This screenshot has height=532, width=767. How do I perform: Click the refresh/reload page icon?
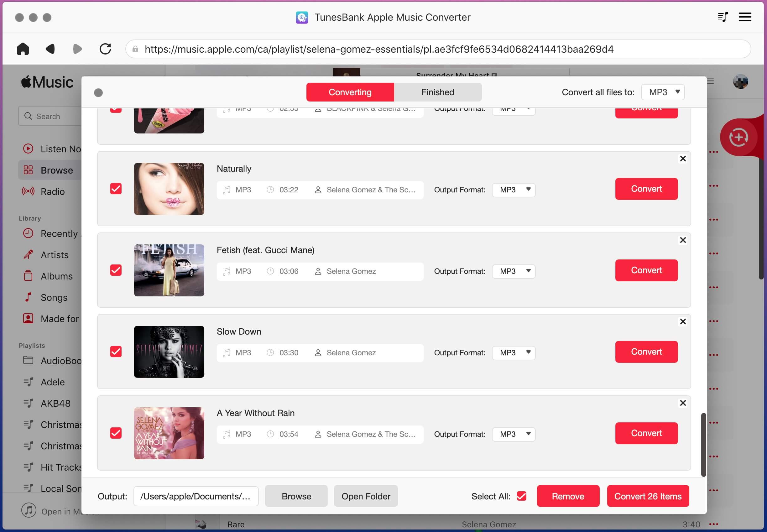tap(105, 49)
